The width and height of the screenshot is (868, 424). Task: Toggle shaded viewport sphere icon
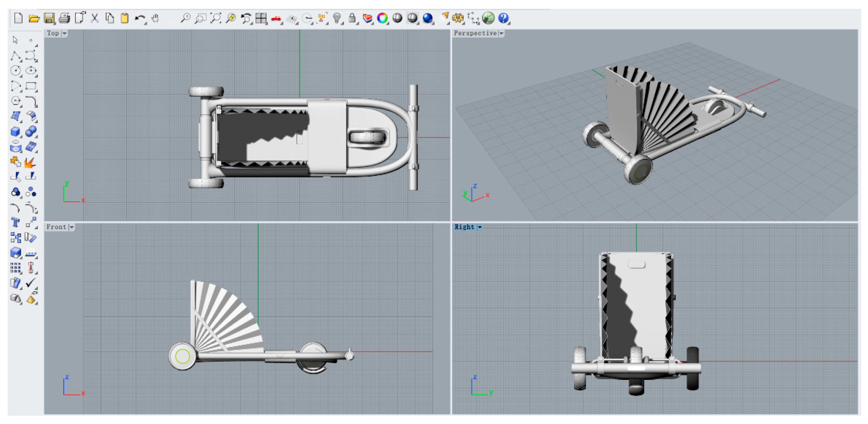[x=397, y=18]
